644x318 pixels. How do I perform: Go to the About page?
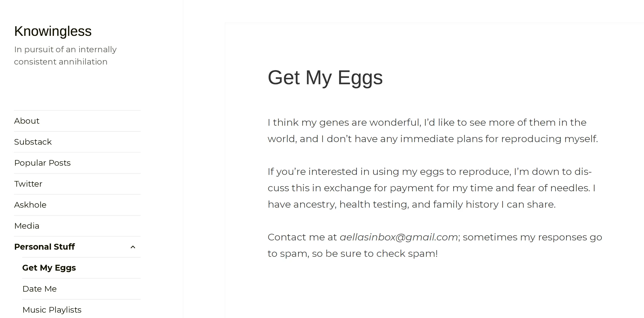pos(27,121)
